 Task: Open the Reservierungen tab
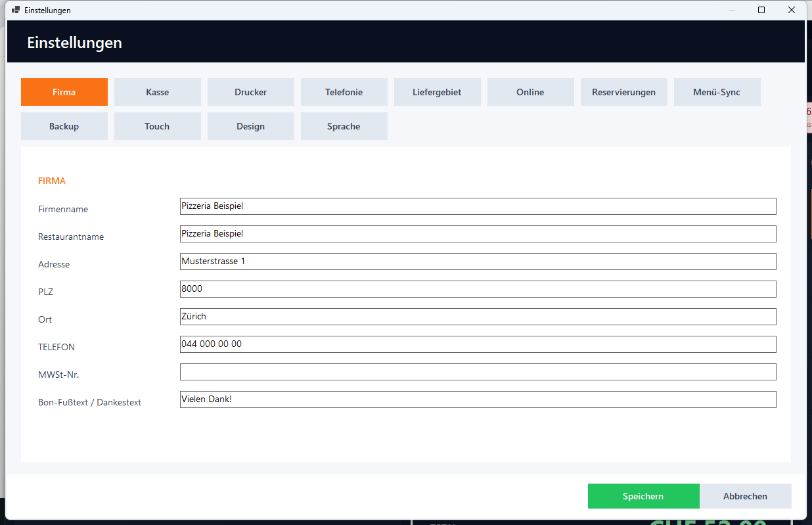click(624, 92)
